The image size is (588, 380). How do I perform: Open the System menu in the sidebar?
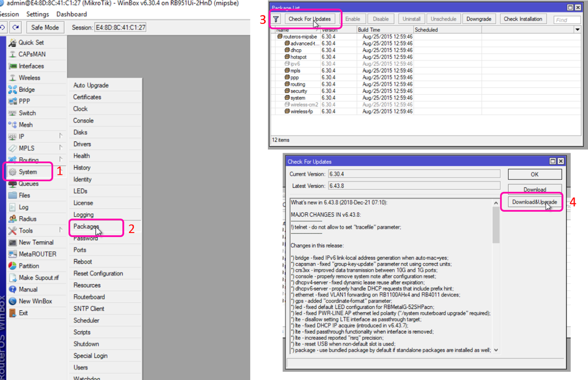(x=28, y=172)
